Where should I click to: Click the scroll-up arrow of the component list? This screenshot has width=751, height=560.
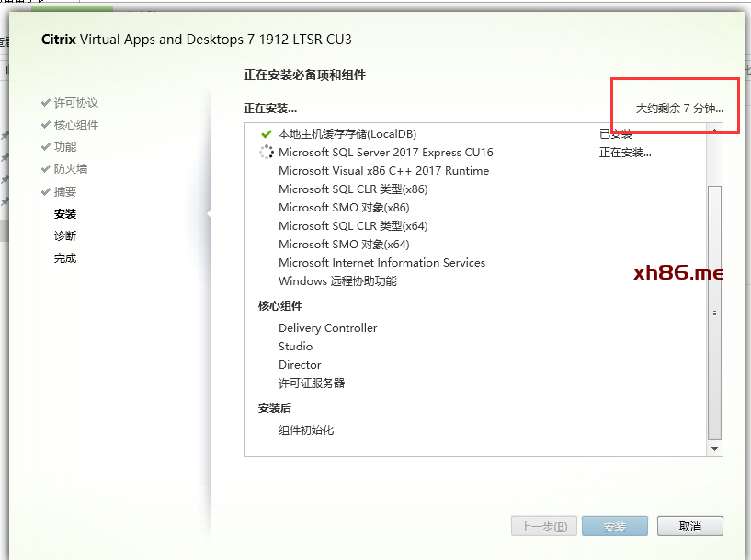tap(714, 130)
